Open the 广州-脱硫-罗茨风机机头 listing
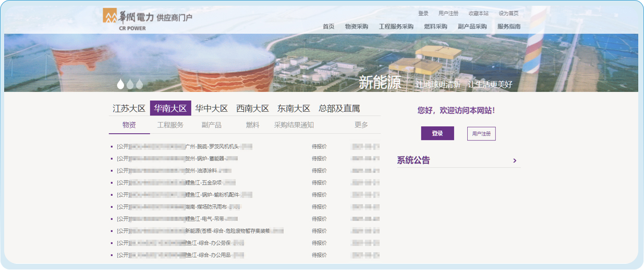The image size is (644, 270). tap(214, 147)
